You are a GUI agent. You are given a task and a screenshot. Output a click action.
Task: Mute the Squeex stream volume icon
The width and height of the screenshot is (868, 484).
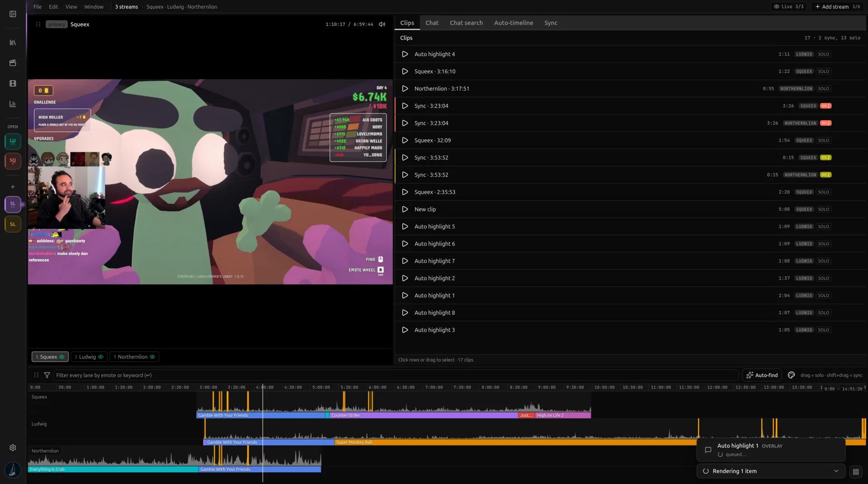[382, 24]
